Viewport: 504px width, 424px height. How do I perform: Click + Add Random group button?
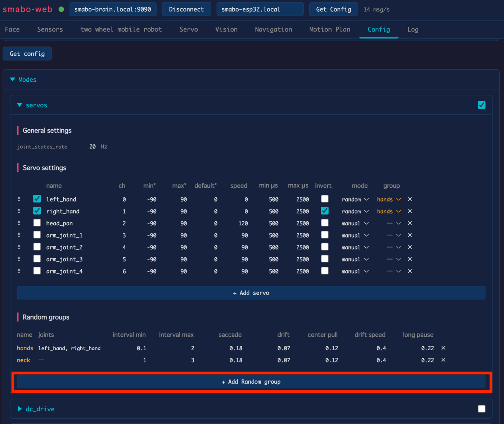tap(251, 382)
